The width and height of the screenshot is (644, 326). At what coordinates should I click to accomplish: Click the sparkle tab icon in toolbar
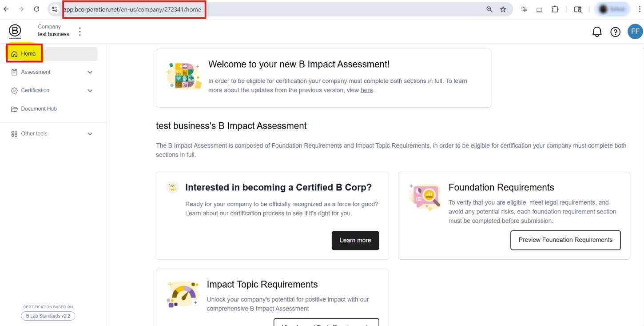pyautogui.click(x=525, y=9)
